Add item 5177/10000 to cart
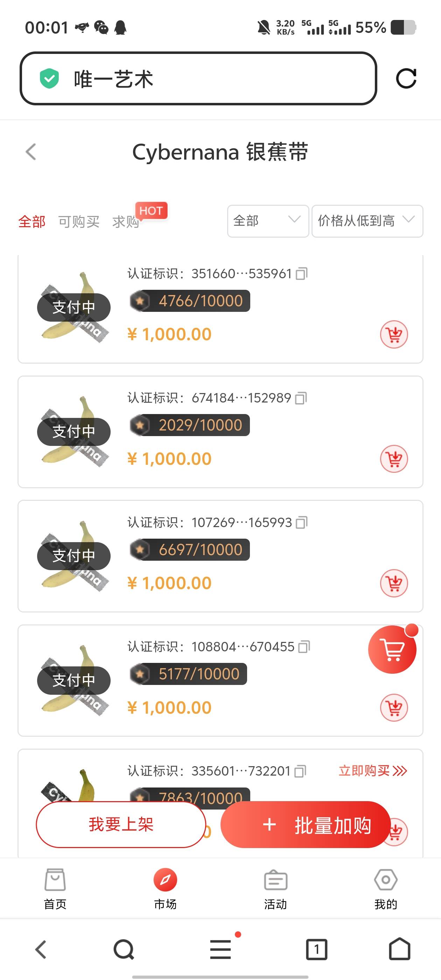 [x=394, y=708]
